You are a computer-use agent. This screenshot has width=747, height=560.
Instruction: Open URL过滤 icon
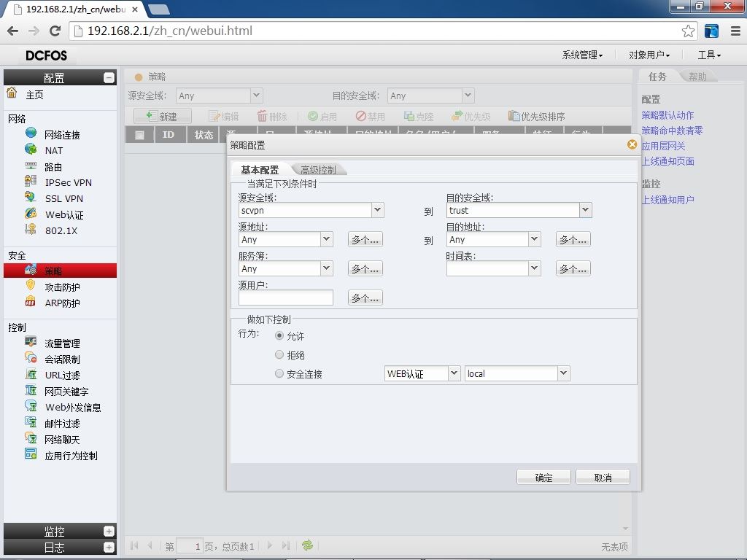(31, 374)
